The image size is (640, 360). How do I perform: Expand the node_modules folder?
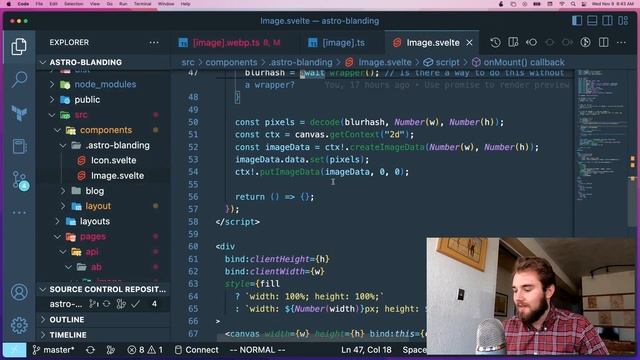coord(104,84)
